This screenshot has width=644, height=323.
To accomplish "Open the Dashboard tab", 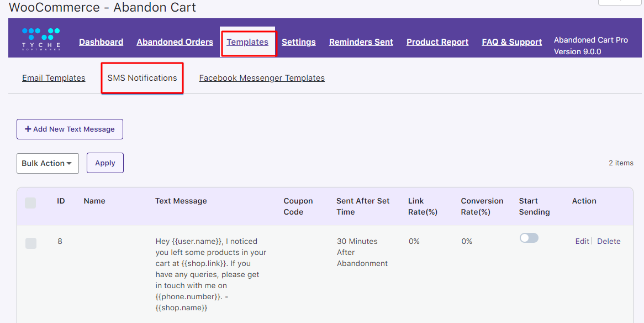I will click(x=101, y=42).
